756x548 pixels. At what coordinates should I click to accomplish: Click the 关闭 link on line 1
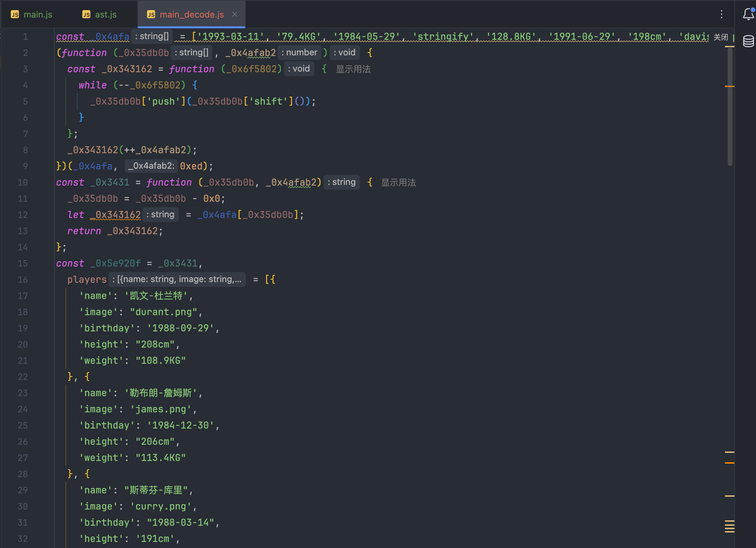tap(721, 37)
